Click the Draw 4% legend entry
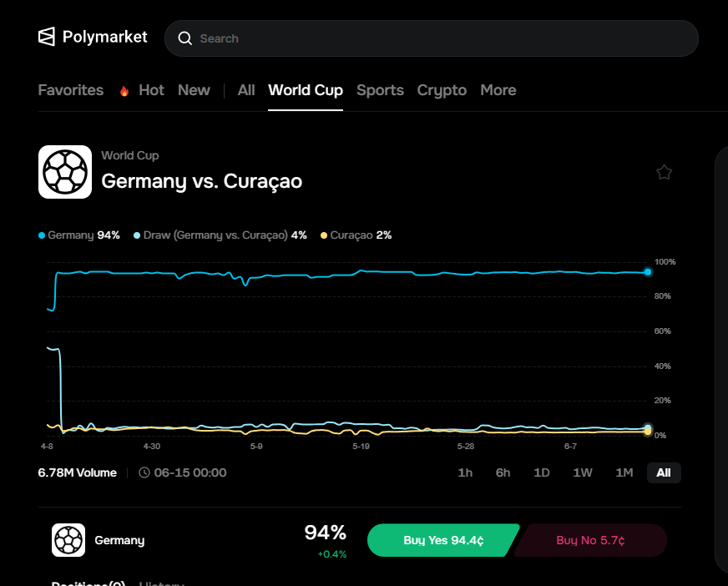Image resolution: width=728 pixels, height=586 pixels. coord(220,235)
